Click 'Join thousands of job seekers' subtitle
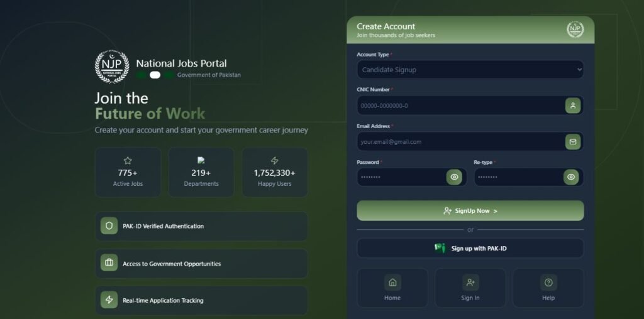The width and height of the screenshot is (644, 319). point(396,35)
